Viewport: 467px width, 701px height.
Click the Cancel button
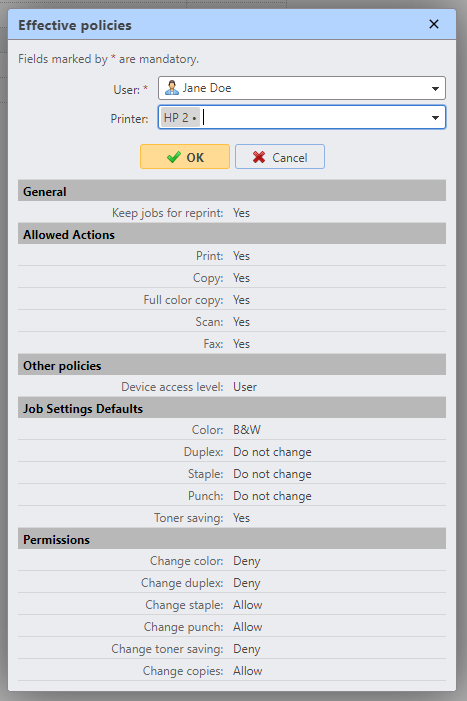coord(280,157)
